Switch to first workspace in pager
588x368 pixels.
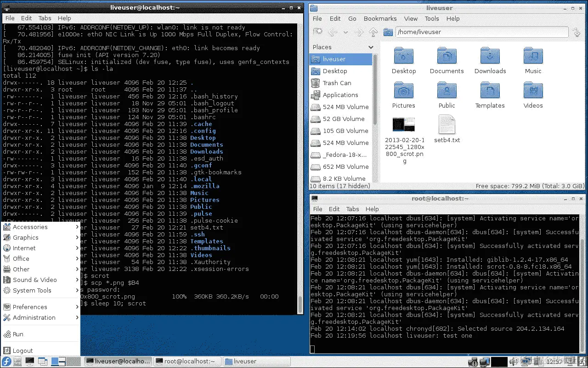point(58,362)
